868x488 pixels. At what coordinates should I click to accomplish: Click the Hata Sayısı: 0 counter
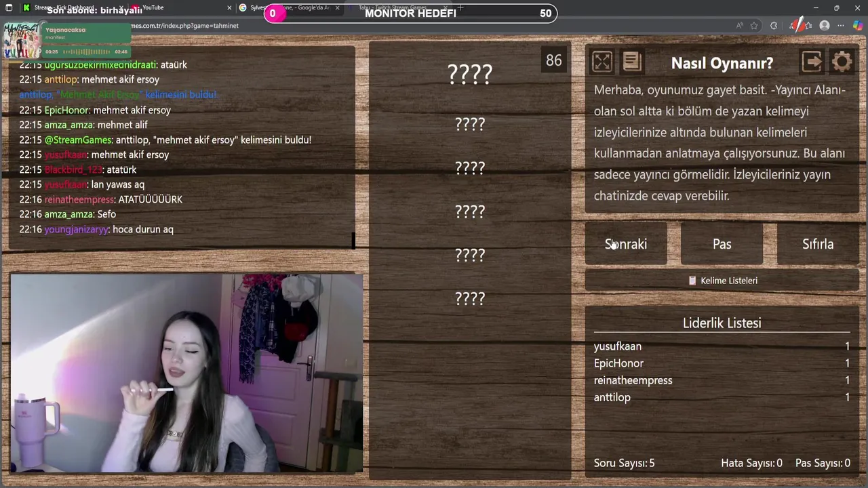click(x=751, y=463)
